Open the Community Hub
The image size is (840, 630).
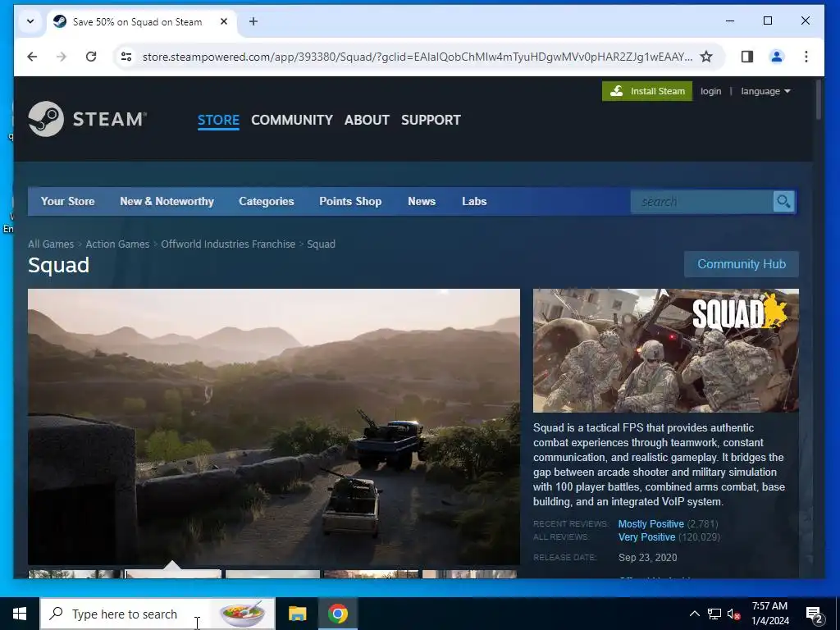pyautogui.click(x=742, y=264)
